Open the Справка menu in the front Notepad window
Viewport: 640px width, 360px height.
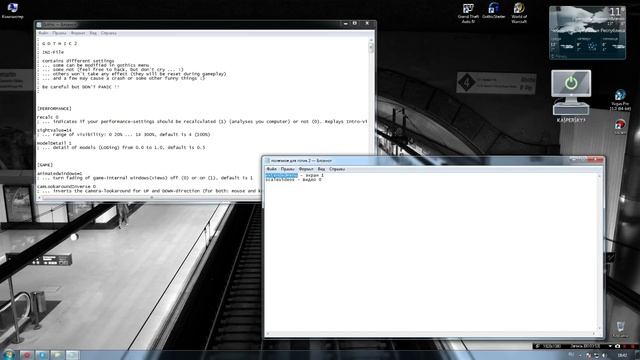point(337,169)
